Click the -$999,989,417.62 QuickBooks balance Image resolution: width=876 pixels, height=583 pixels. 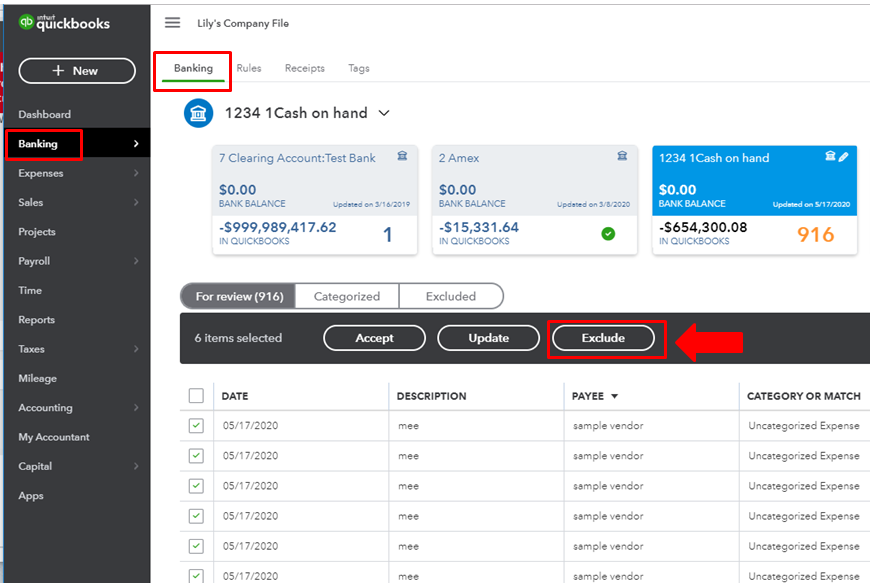pyautogui.click(x=278, y=227)
